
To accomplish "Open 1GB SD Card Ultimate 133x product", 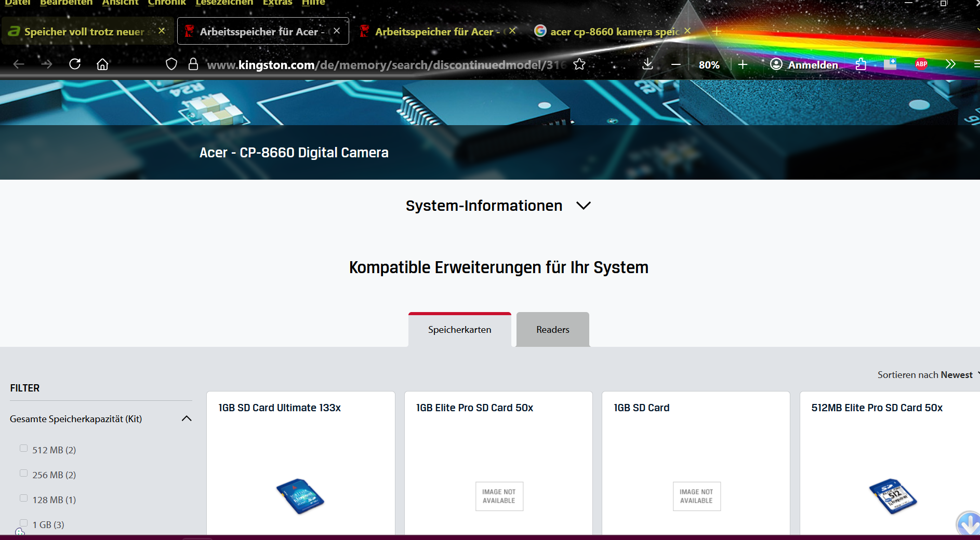I will 280,408.
